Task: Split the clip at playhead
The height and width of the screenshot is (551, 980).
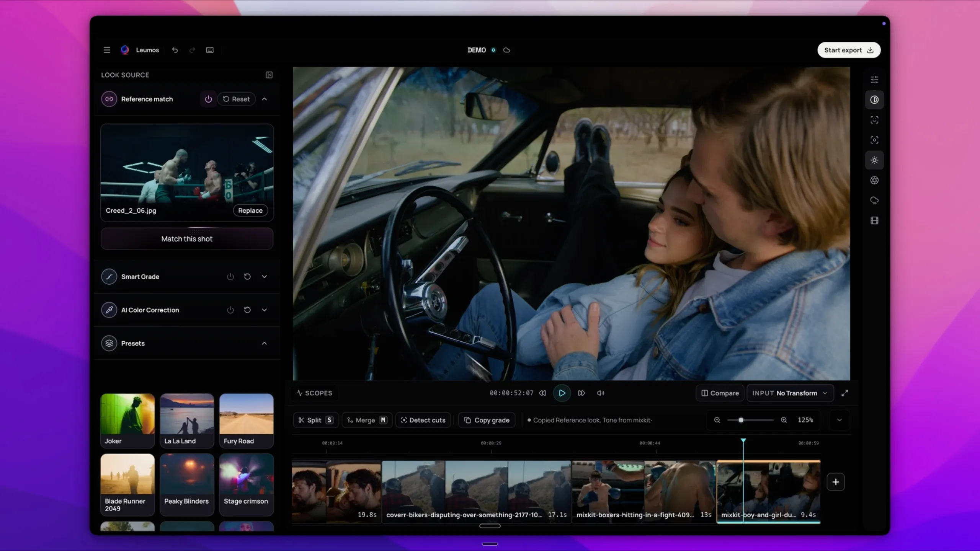Action: (x=315, y=420)
